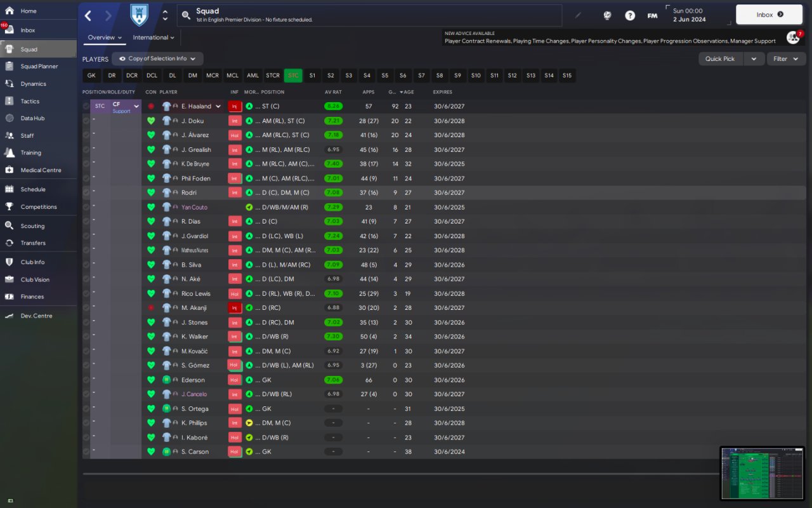This screenshot has width=812, height=508.
Task: Click the search magnifier icon in header
Action: click(185, 15)
